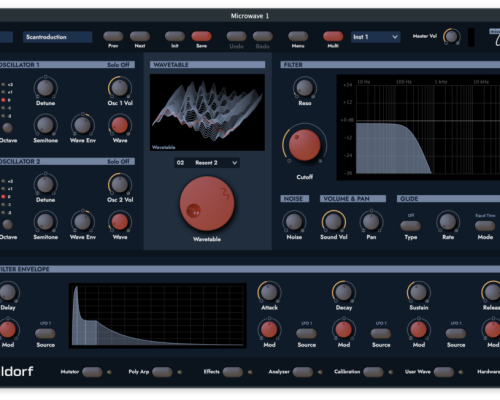Click the Init patch button
500x400 pixels.
tap(175, 36)
